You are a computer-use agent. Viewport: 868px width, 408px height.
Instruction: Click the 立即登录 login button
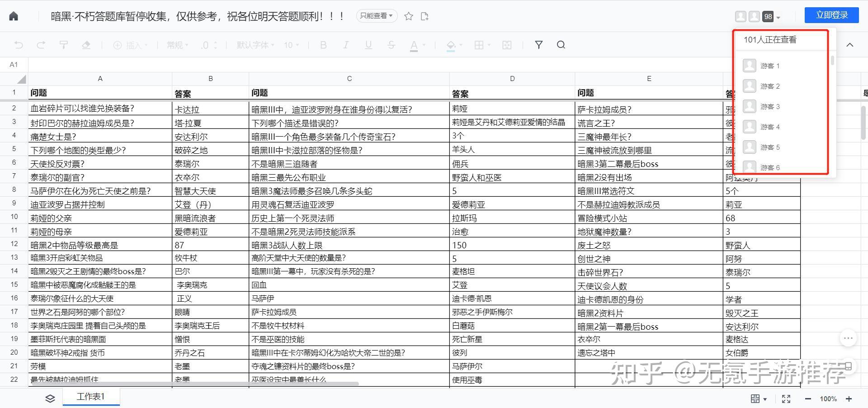(x=832, y=15)
